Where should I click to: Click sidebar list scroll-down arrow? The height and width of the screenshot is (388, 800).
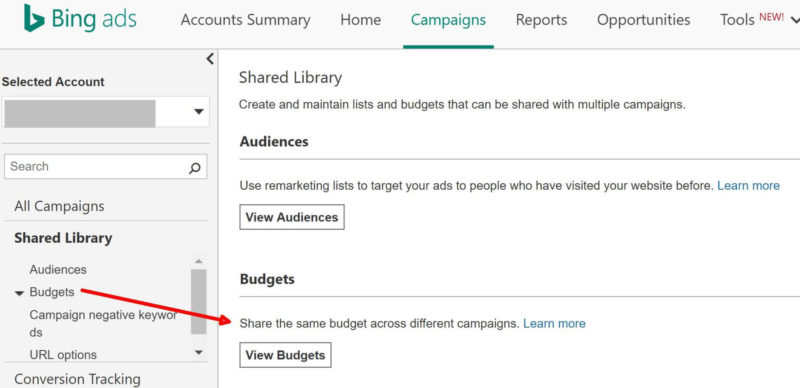point(199,352)
